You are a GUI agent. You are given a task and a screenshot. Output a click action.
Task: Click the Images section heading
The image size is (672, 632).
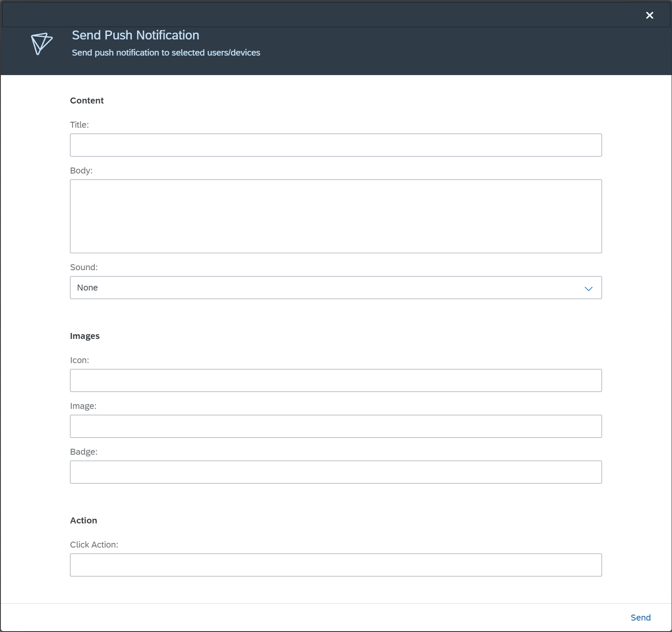pyautogui.click(x=85, y=336)
